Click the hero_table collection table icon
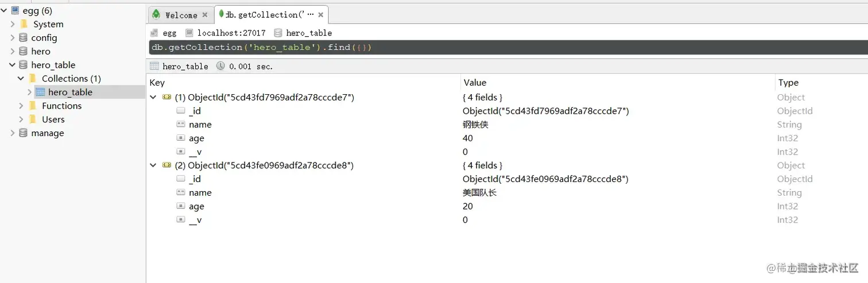This screenshot has height=283, width=868. [40, 92]
